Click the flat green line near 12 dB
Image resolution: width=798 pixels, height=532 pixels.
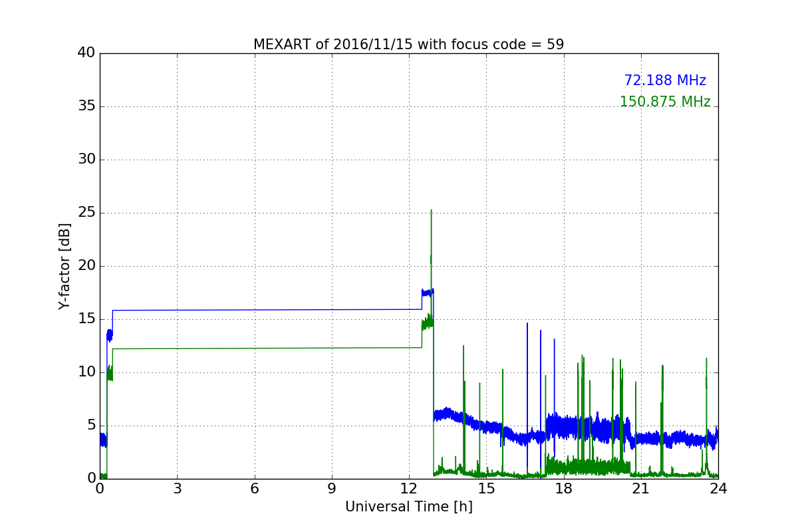pos(267,348)
